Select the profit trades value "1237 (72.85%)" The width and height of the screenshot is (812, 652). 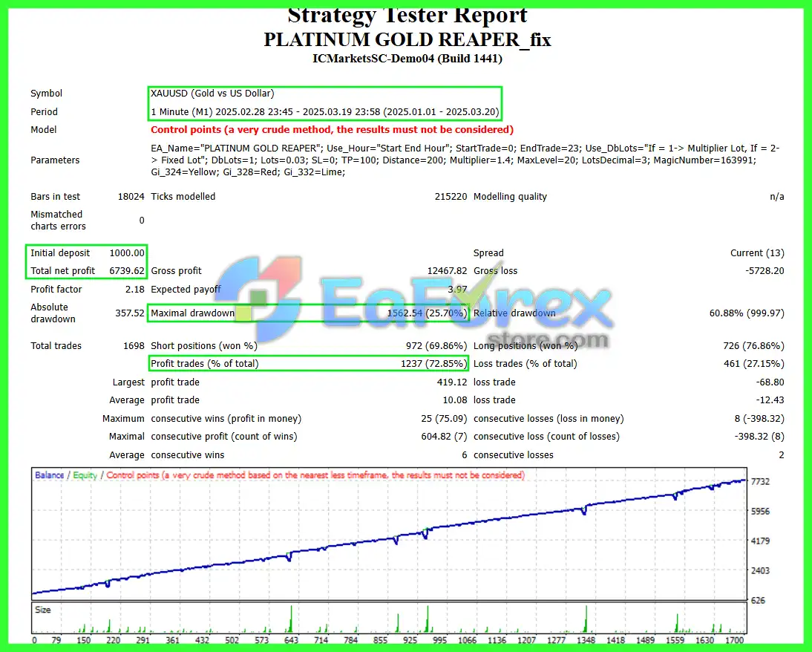pyautogui.click(x=434, y=363)
